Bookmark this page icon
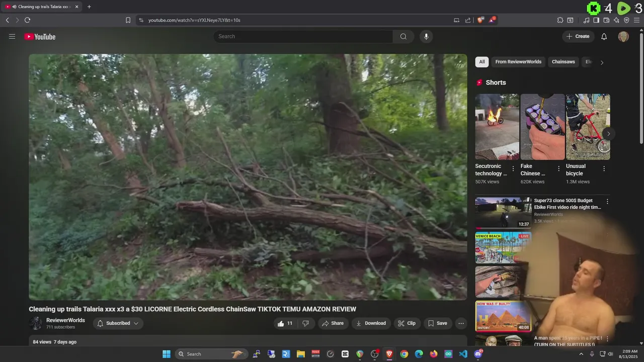The image size is (644, 362). [128, 20]
